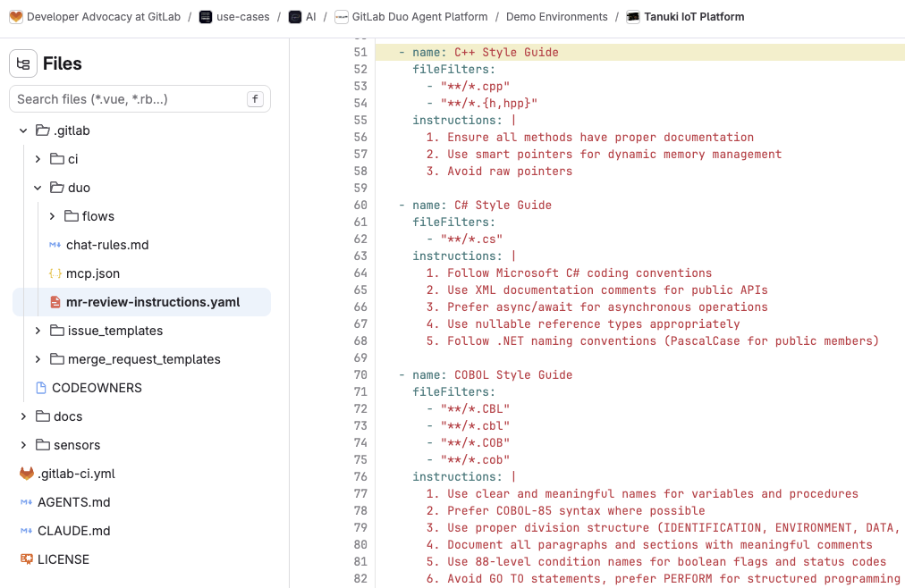The height and width of the screenshot is (588, 905).
Task: Open CLAUDE.md from the file tree
Action: pos(74,531)
